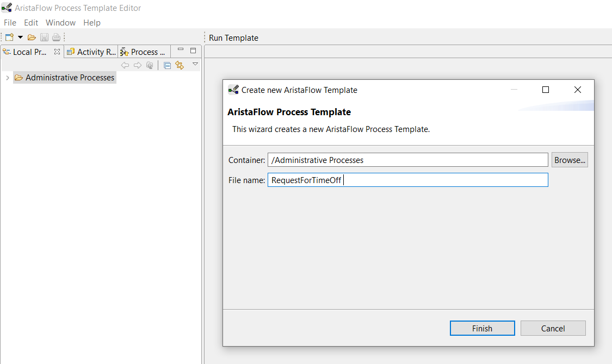Open the View Menu triangle dropdown

tap(195, 64)
